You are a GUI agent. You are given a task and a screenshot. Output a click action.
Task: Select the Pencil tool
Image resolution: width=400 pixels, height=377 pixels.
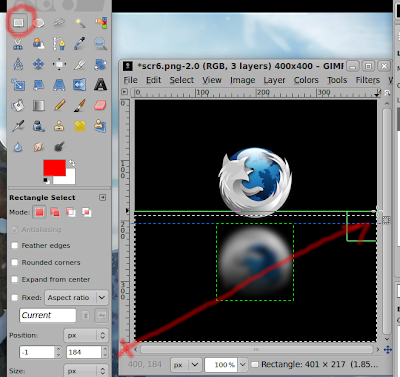(59, 106)
